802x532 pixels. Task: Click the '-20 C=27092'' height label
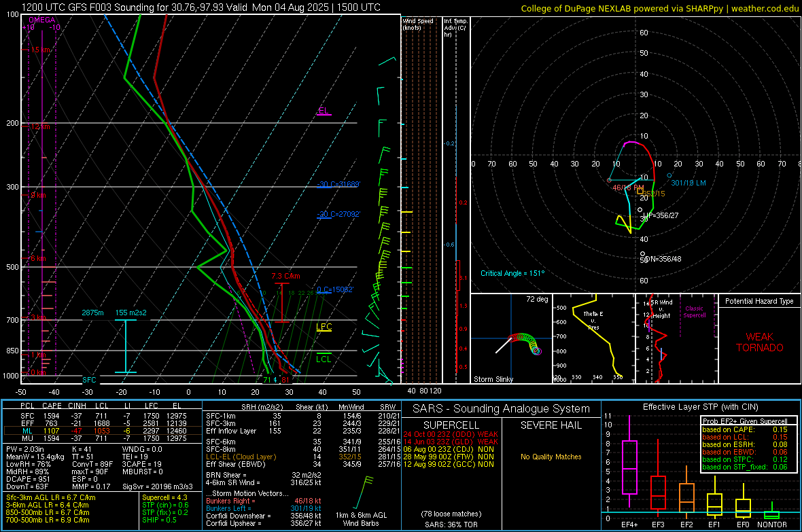tap(338, 214)
